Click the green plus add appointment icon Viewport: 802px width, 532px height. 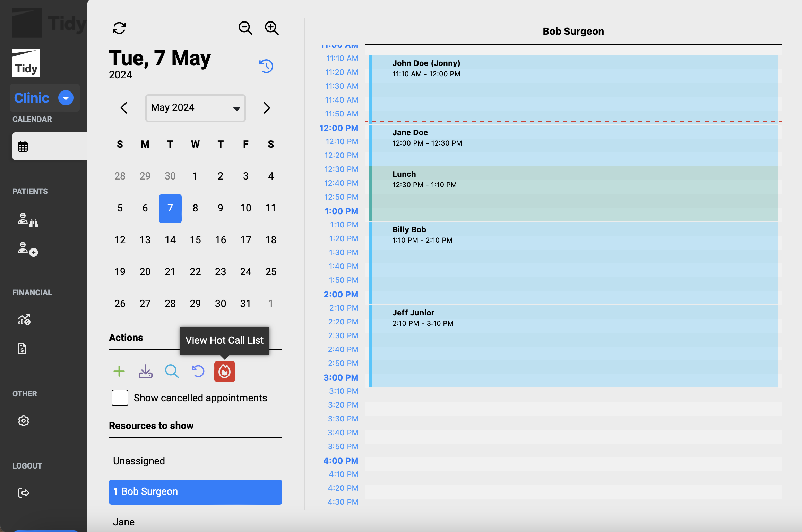point(119,372)
